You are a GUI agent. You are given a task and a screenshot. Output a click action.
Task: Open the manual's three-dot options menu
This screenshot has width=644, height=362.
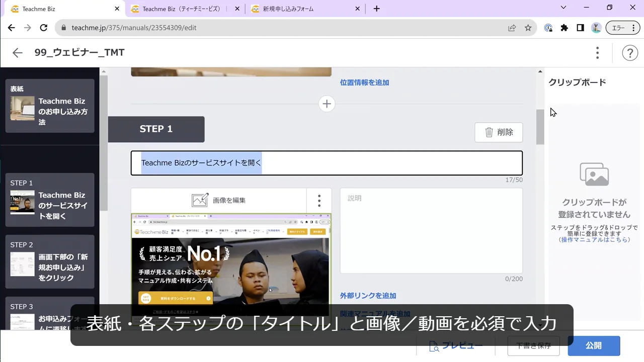tap(597, 53)
